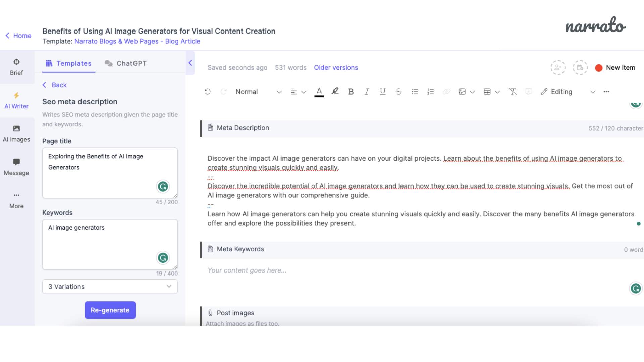644x362 pixels.
Task: Collapse the left templates panel
Action: [x=190, y=63]
